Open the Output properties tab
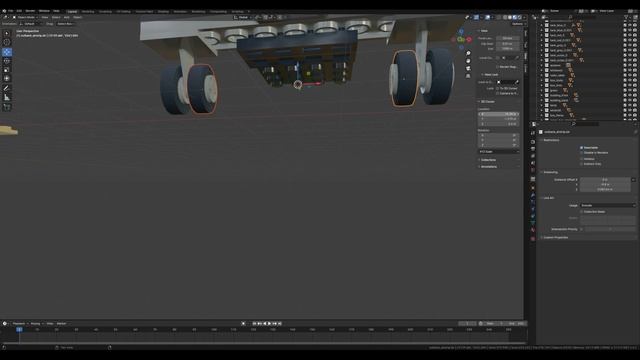 coord(533,149)
